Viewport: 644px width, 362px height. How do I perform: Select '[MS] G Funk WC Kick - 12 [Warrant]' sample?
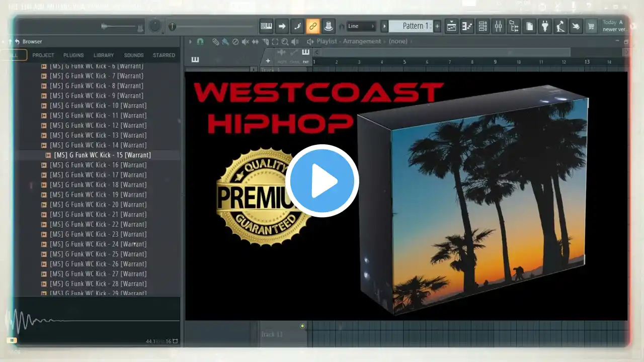click(97, 125)
